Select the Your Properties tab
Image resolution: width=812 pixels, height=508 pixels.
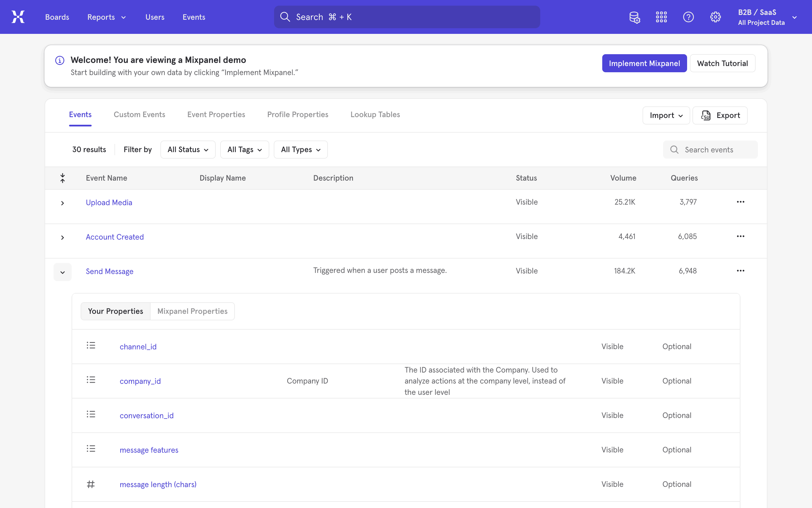click(115, 311)
